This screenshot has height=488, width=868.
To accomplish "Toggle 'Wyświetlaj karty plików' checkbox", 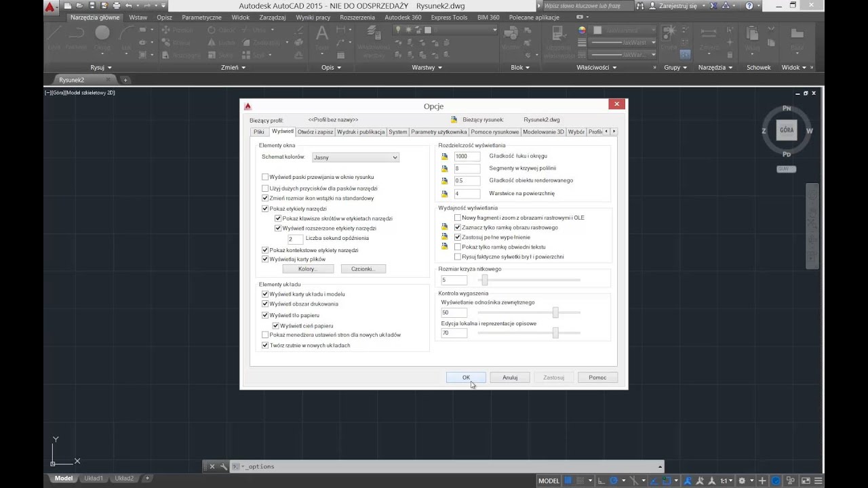I will tap(265, 259).
